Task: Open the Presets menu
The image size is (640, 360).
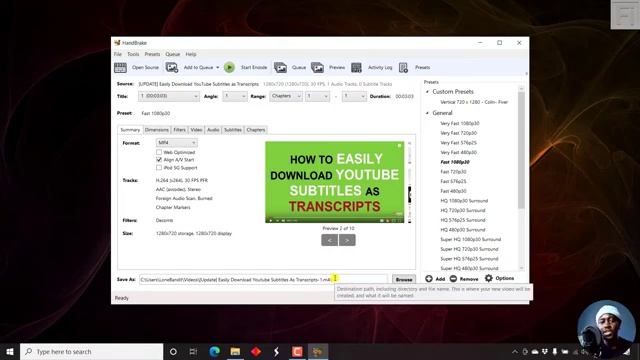Action: coord(152,54)
